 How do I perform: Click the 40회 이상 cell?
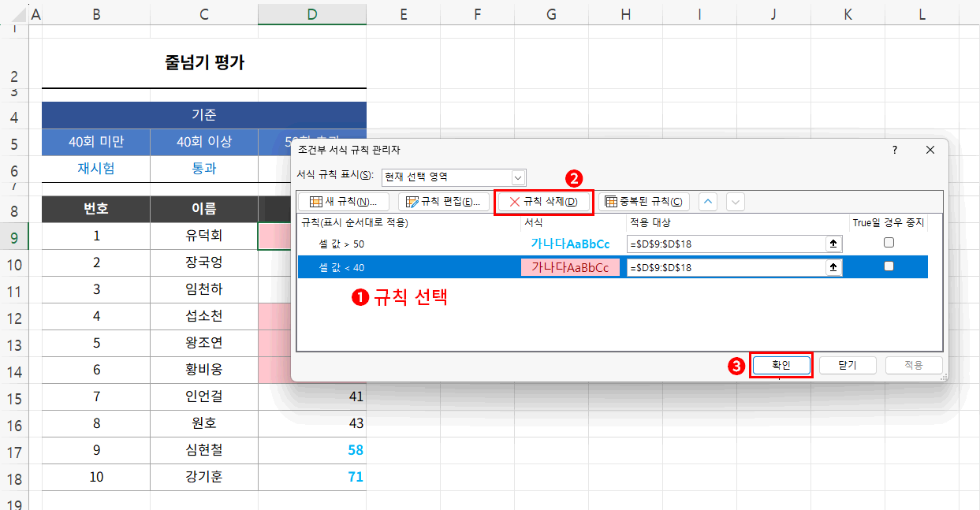click(204, 143)
